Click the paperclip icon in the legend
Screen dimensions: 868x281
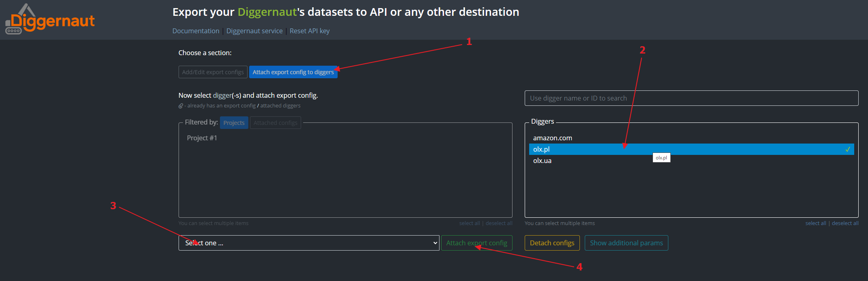tap(181, 106)
